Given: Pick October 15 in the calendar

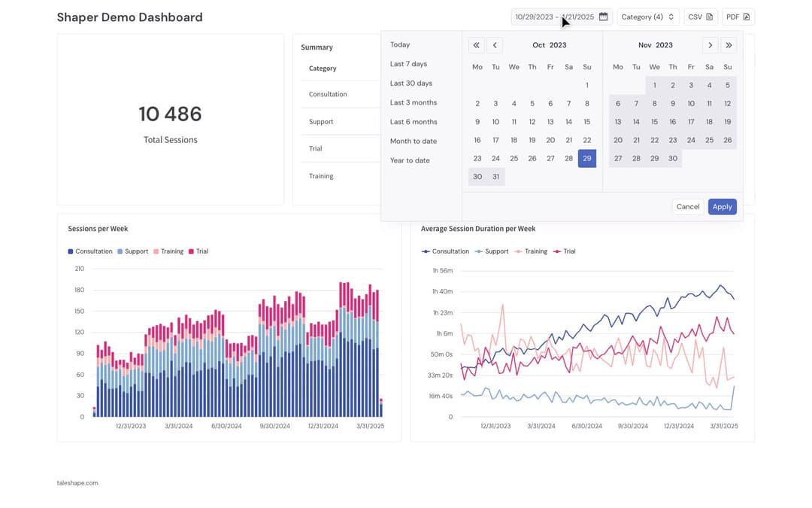Looking at the screenshot, I should pos(586,122).
